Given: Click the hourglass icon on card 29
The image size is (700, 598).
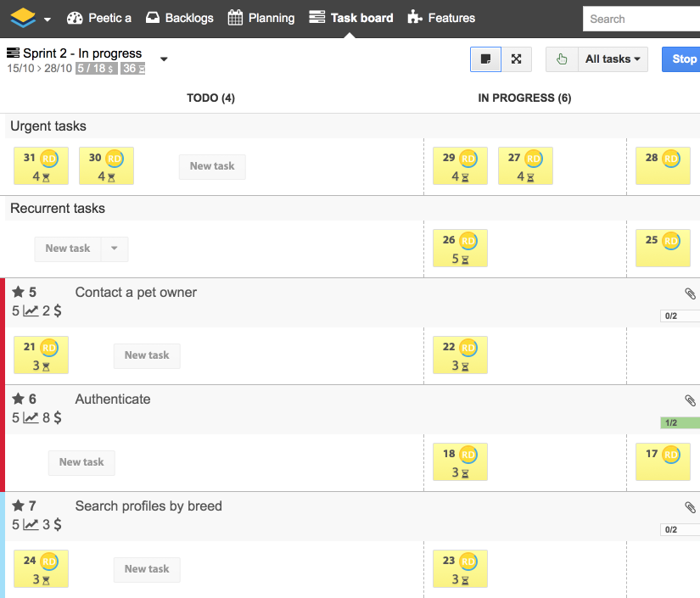Looking at the screenshot, I should pyautogui.click(x=467, y=175).
